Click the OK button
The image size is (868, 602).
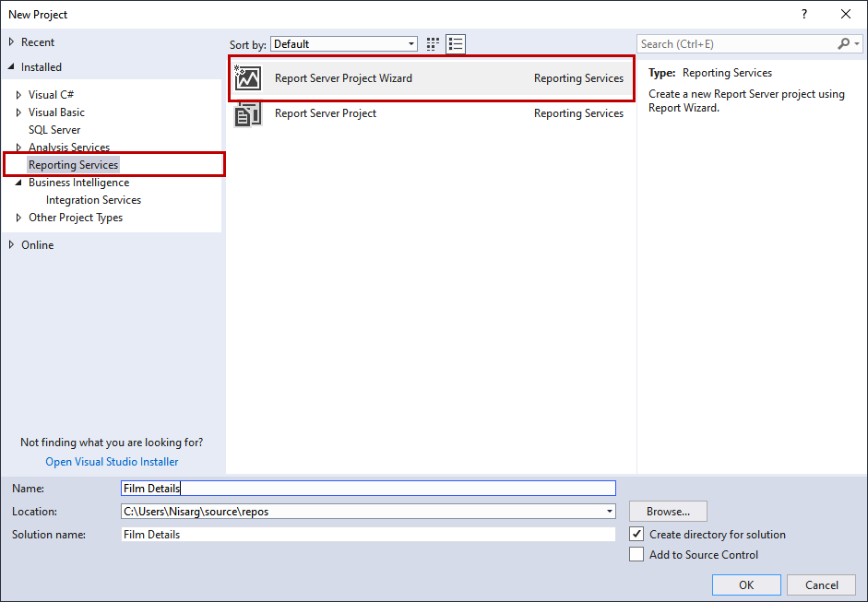click(x=746, y=584)
